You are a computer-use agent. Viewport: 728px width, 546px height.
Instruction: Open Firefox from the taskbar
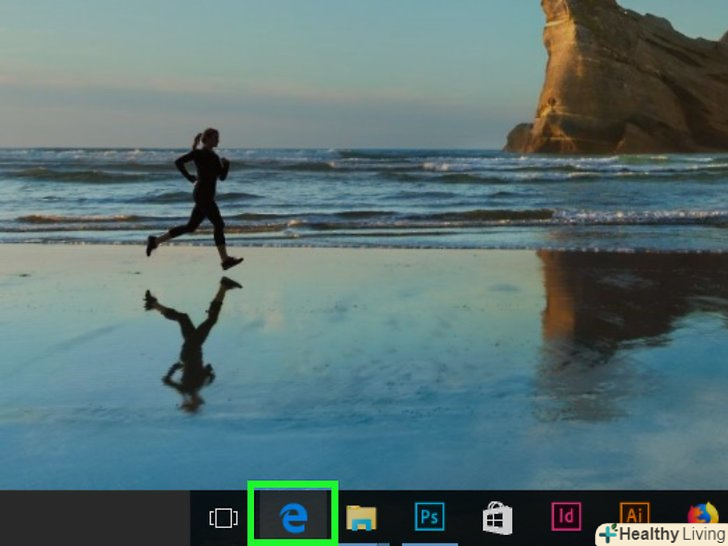[703, 512]
